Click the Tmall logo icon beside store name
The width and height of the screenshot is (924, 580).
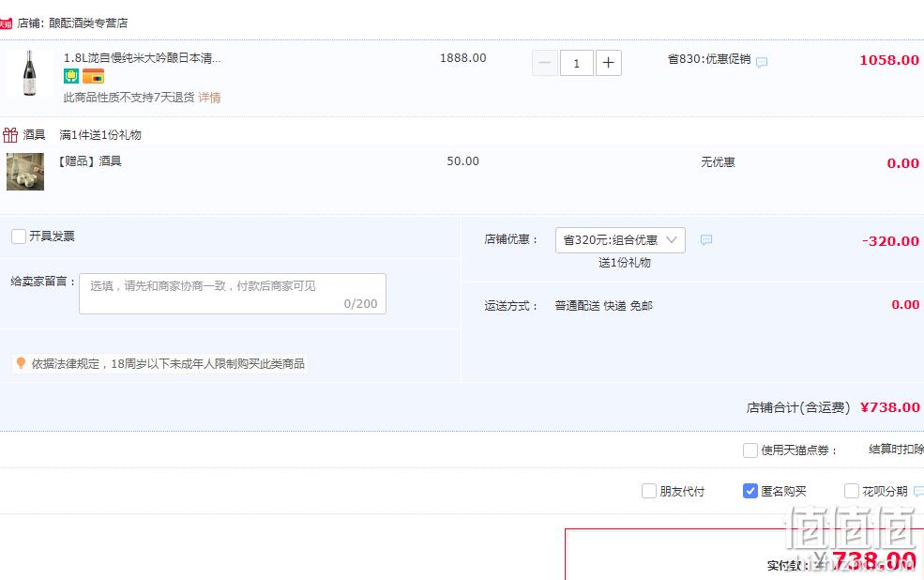coord(6,23)
